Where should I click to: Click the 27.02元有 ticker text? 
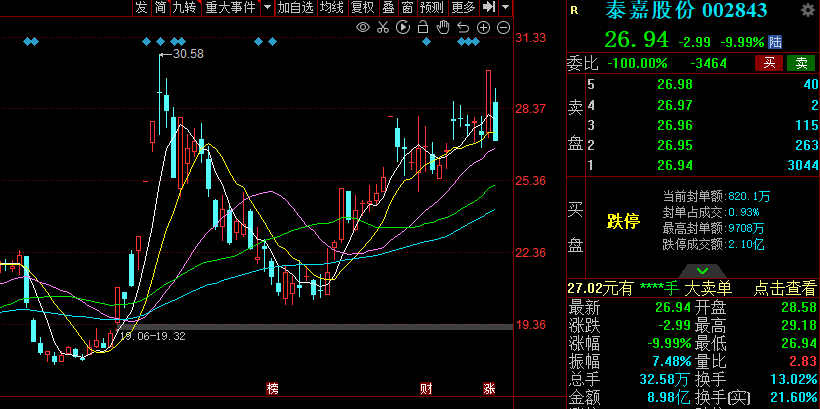[x=600, y=288]
